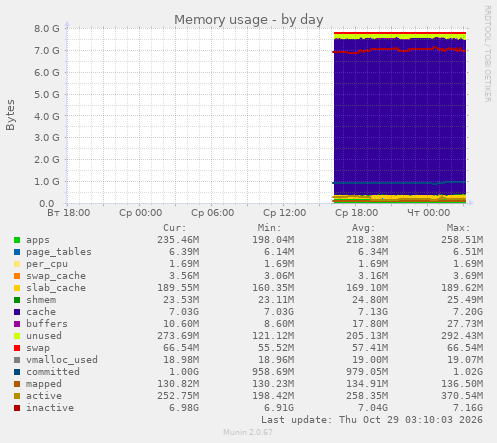The width and height of the screenshot is (497, 443).
Task: Click the buffers average value 17.80M
Action: point(370,324)
